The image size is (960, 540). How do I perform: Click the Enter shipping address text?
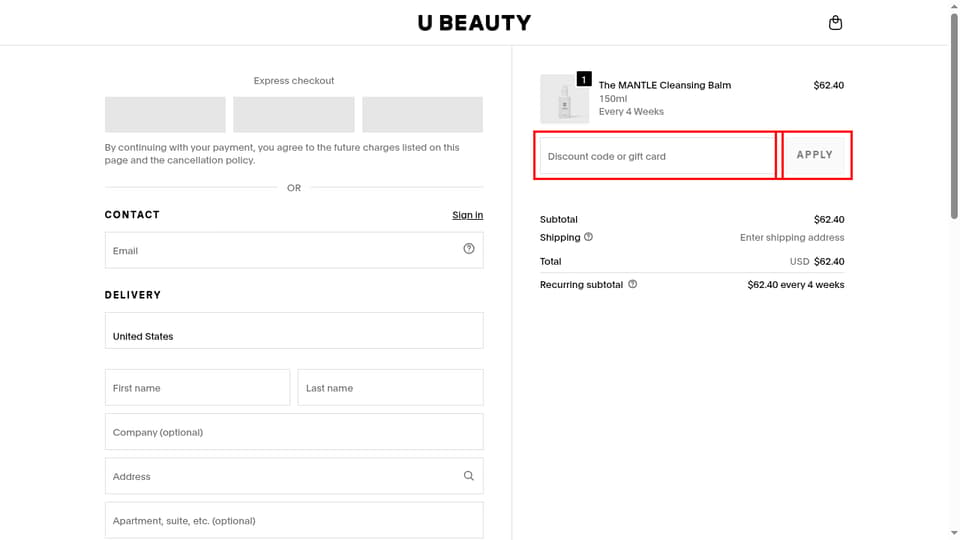tap(792, 238)
